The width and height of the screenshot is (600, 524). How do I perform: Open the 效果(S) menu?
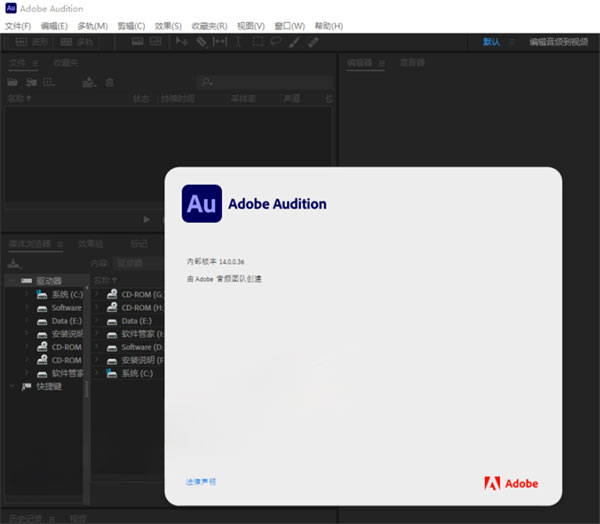point(168,26)
